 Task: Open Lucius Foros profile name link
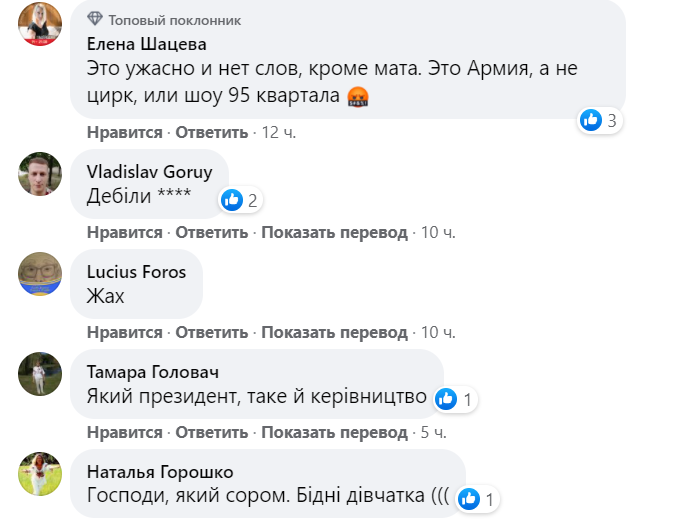136,272
